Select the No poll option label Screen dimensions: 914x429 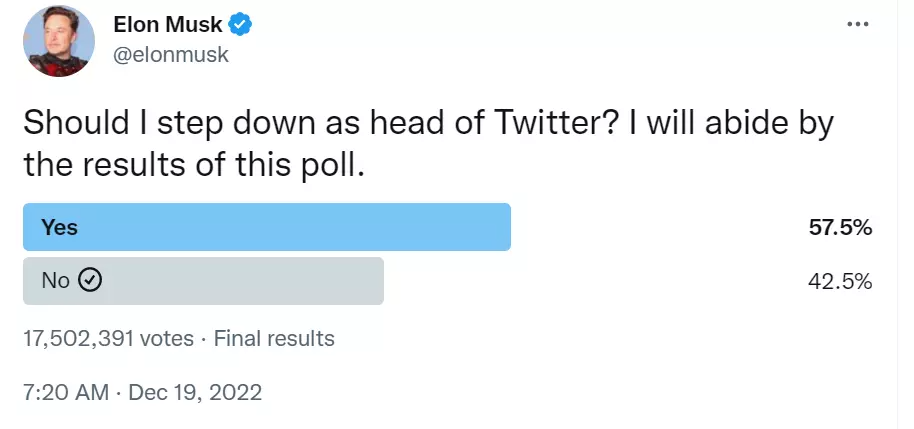tap(55, 281)
